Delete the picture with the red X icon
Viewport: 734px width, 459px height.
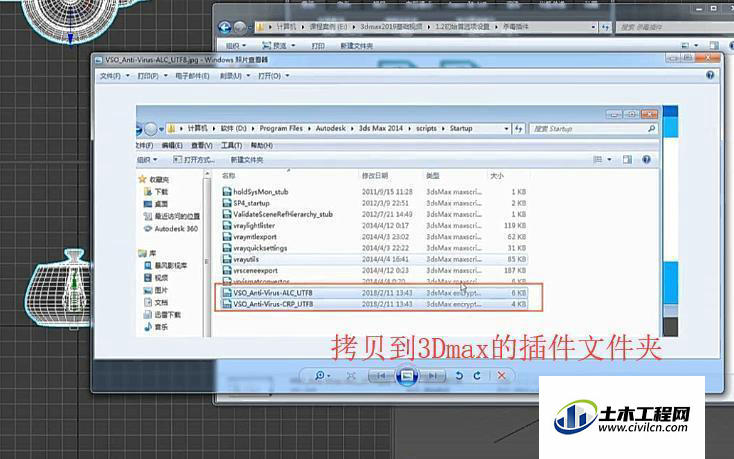501,376
